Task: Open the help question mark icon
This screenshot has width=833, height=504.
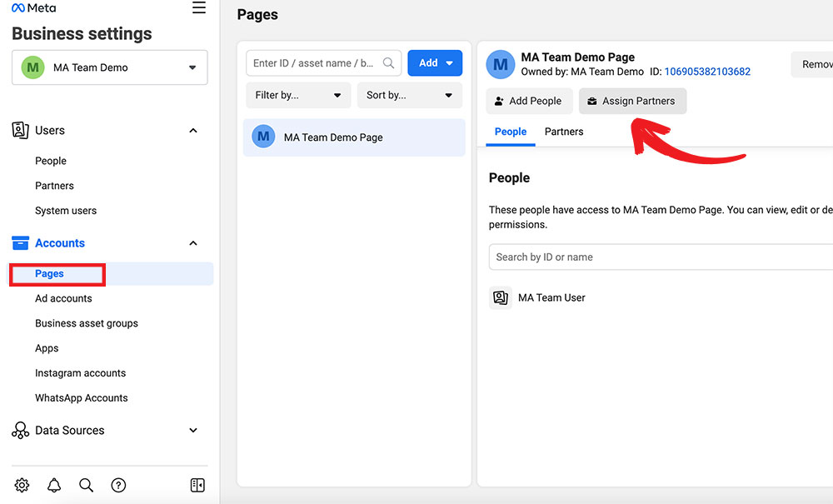Action: [x=118, y=485]
